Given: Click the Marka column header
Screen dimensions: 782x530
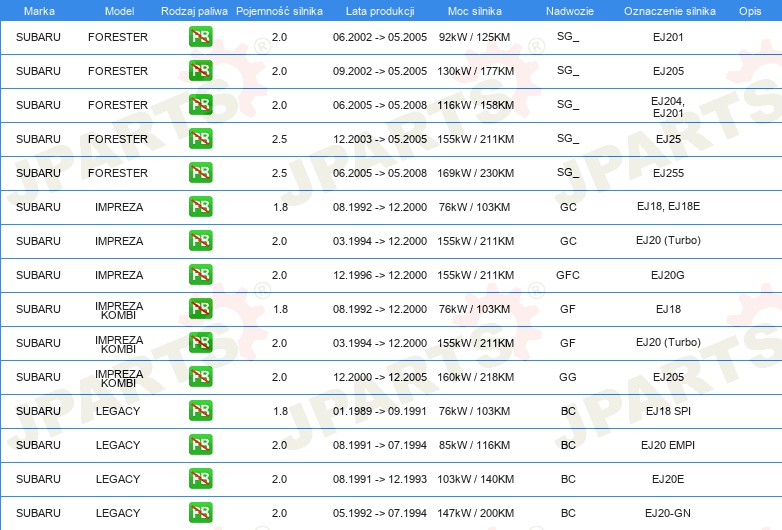Looking at the screenshot, I should pyautogui.click(x=39, y=10).
